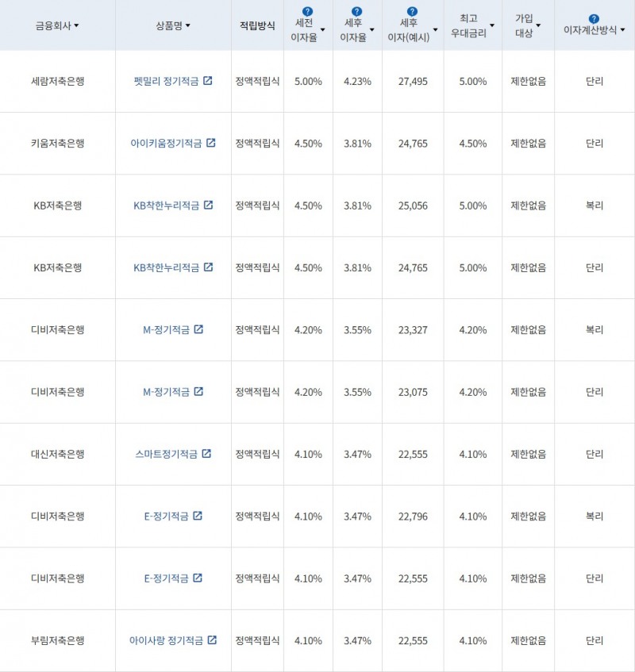
Task: Sort by 금융회사 column dropdown arrow
Action: (76, 26)
